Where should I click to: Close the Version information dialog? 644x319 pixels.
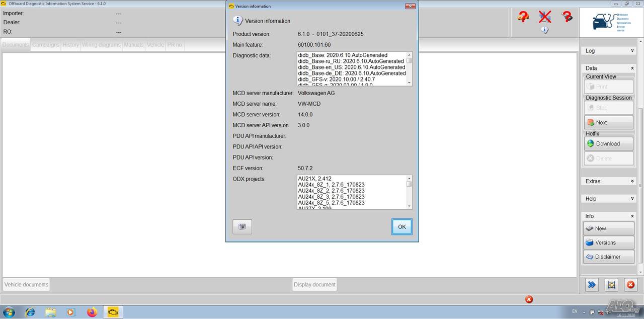[410, 6]
